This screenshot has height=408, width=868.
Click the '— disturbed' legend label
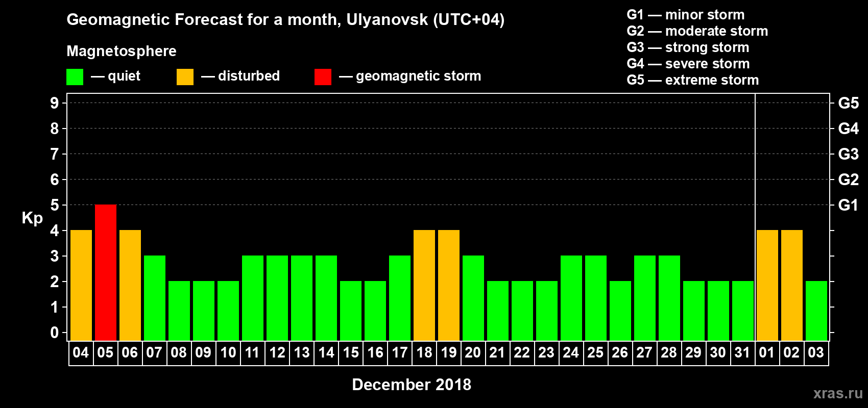tap(240, 76)
